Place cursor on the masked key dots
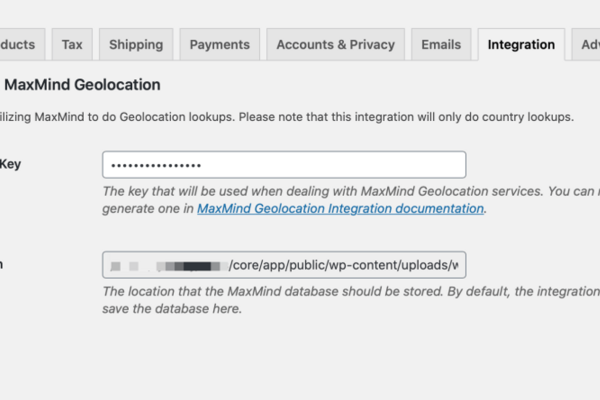Screen dimensions: 600x400 (156, 165)
